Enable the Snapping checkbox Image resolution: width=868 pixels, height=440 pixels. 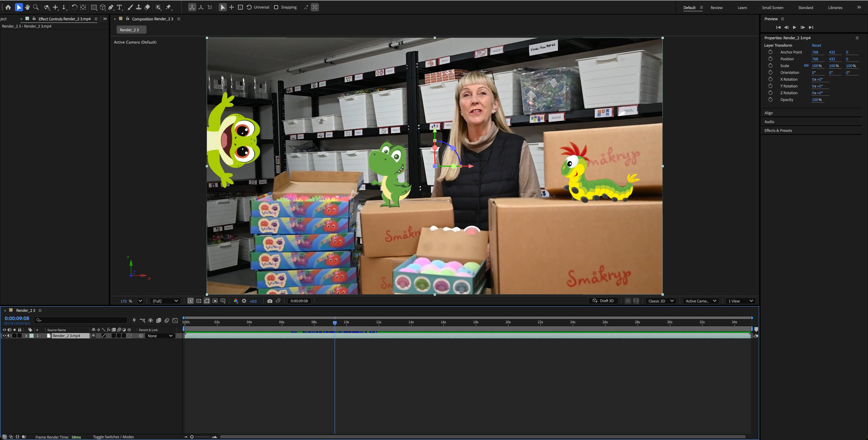(276, 7)
